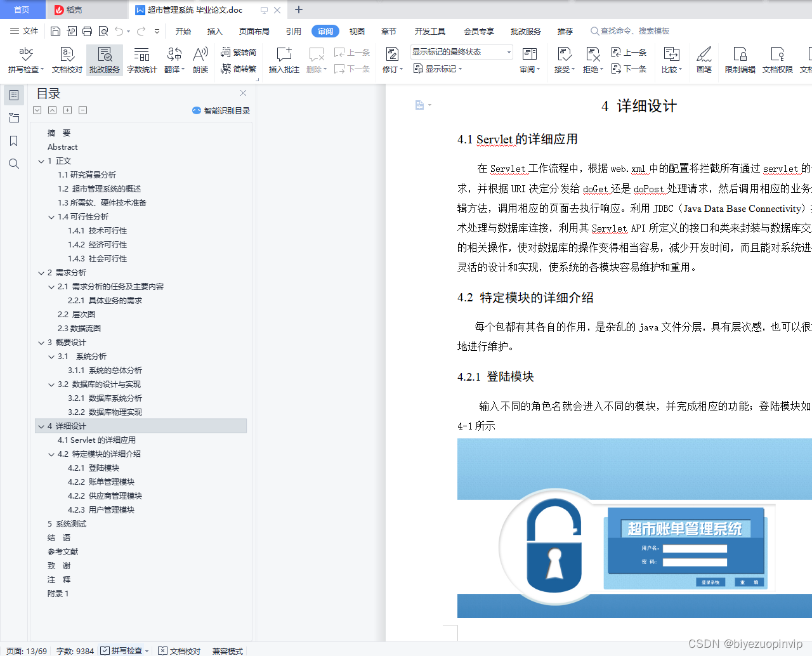Click 智能识别目录 link
Image resolution: width=812 pixels, height=656 pixels.
tap(221, 110)
